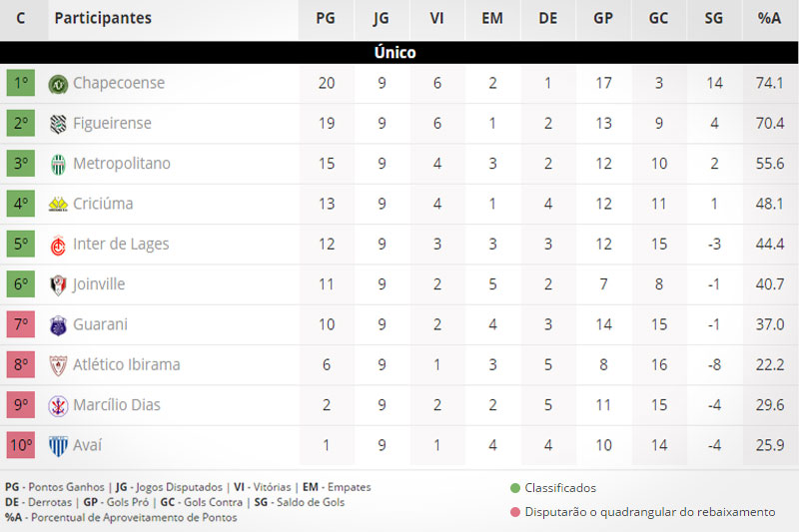Click the %A column header

tap(769, 18)
